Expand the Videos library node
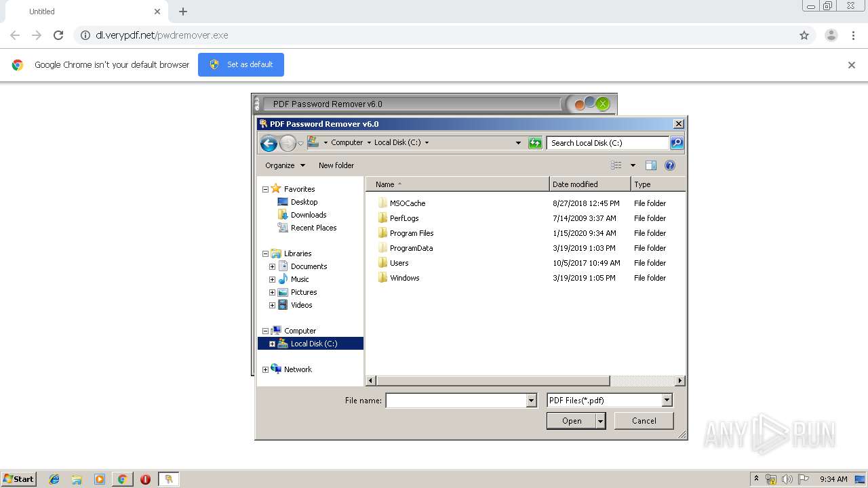This screenshot has width=868, height=488. tap(272, 305)
